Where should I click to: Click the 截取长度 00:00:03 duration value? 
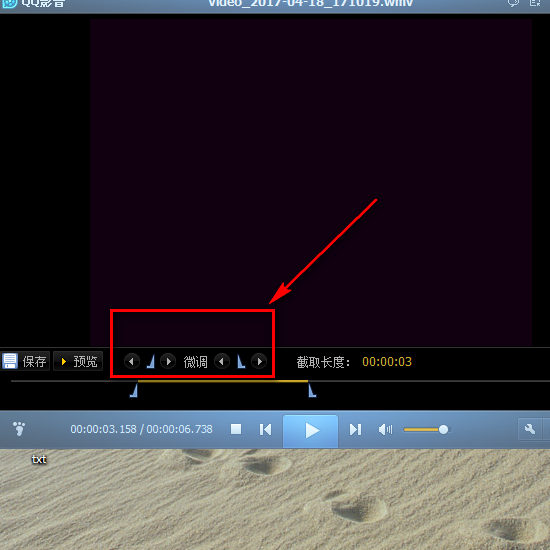pyautogui.click(x=387, y=362)
